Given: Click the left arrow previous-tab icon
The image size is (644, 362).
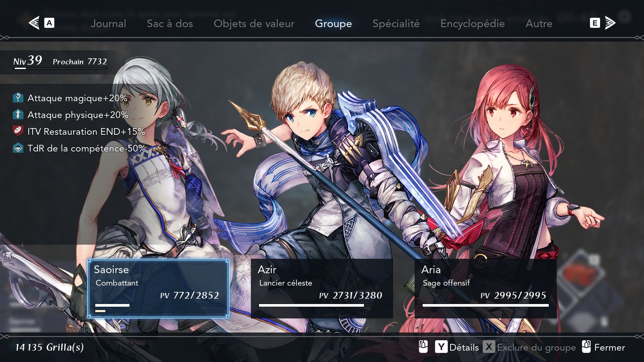Looking at the screenshot, I should (34, 23).
